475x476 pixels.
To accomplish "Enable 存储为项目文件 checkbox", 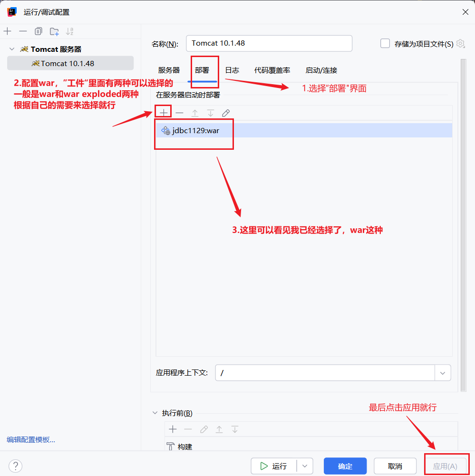I will pos(385,43).
